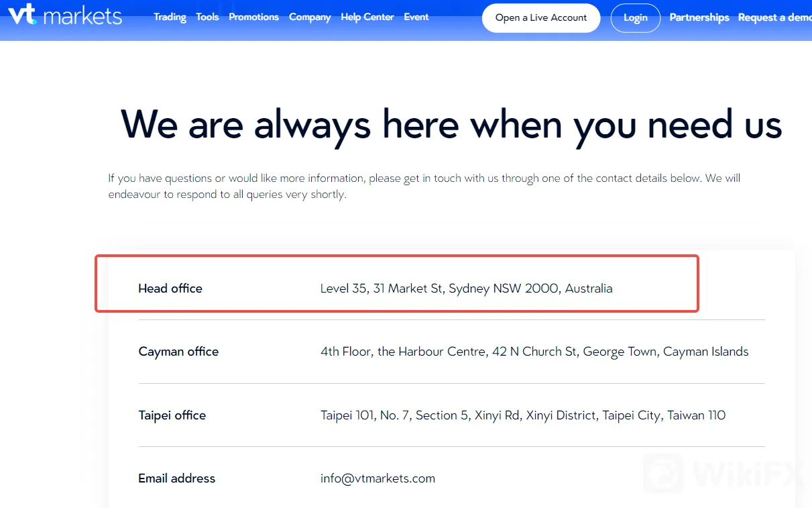
Task: Go to the Partnerships page
Action: (x=699, y=17)
